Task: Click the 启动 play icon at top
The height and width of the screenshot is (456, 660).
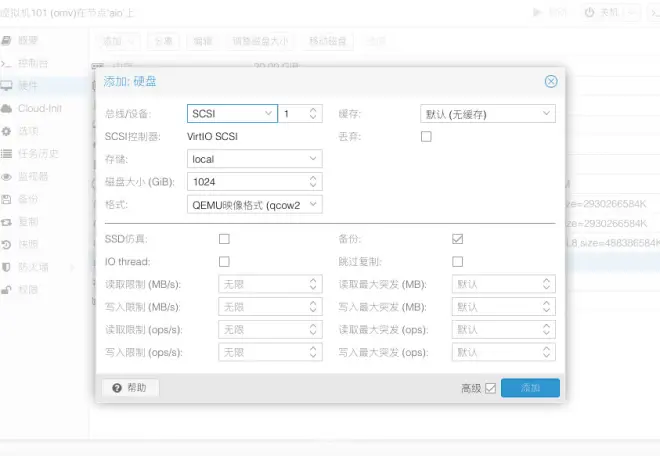Action: [537, 13]
